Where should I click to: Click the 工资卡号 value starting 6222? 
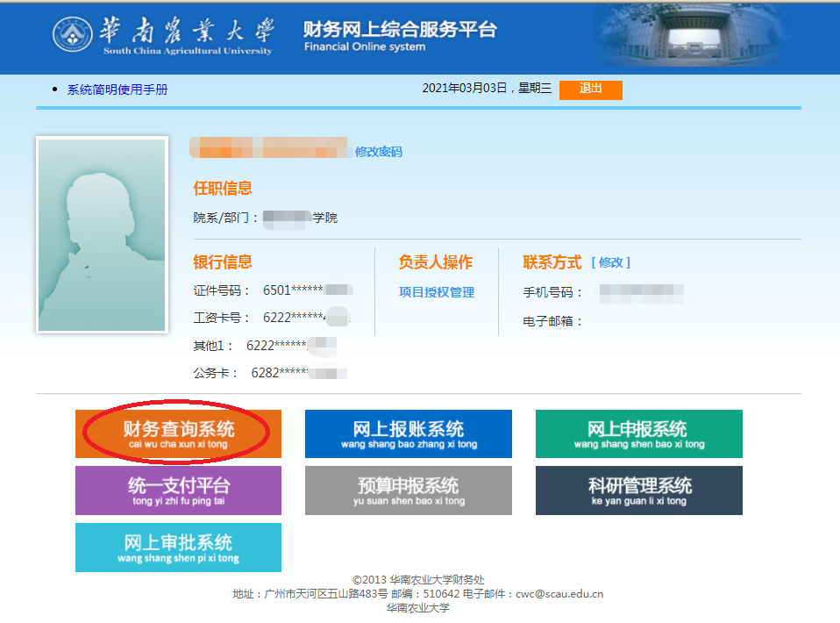[306, 318]
